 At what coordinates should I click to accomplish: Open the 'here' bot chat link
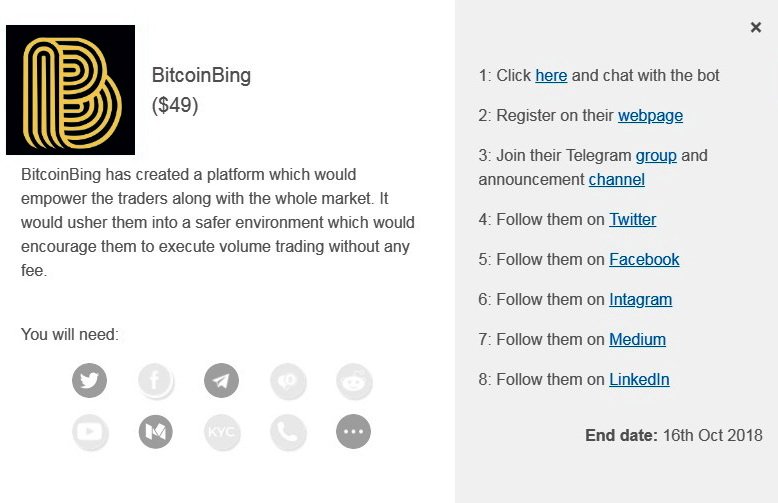(x=551, y=75)
